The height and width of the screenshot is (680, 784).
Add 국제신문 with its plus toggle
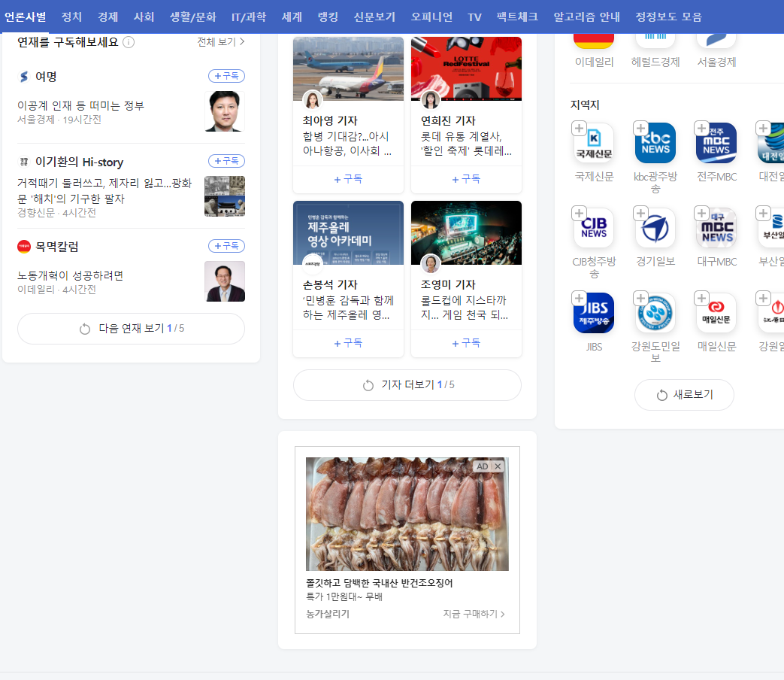click(x=579, y=128)
